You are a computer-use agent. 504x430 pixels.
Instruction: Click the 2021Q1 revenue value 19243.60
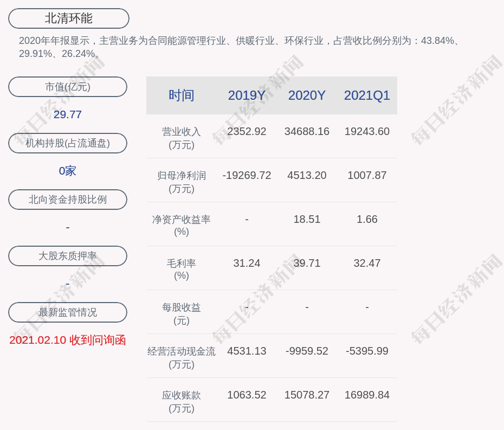(x=367, y=132)
